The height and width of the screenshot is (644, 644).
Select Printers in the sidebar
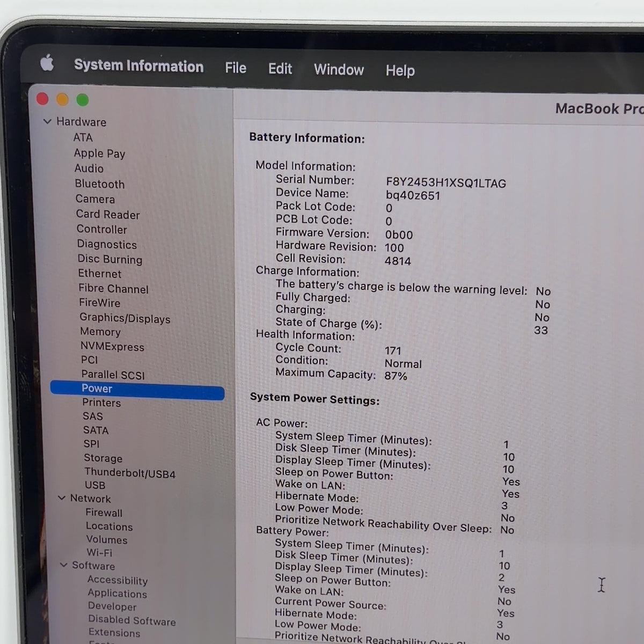tap(101, 402)
